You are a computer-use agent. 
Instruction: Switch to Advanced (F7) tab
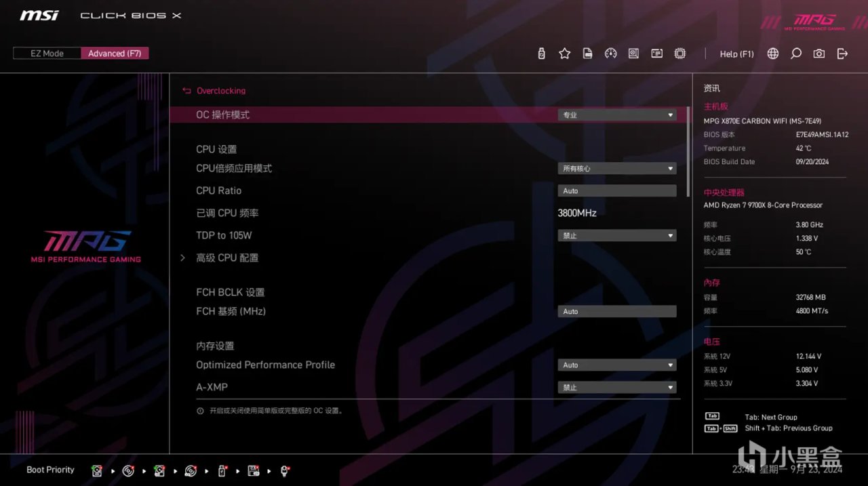coord(115,54)
